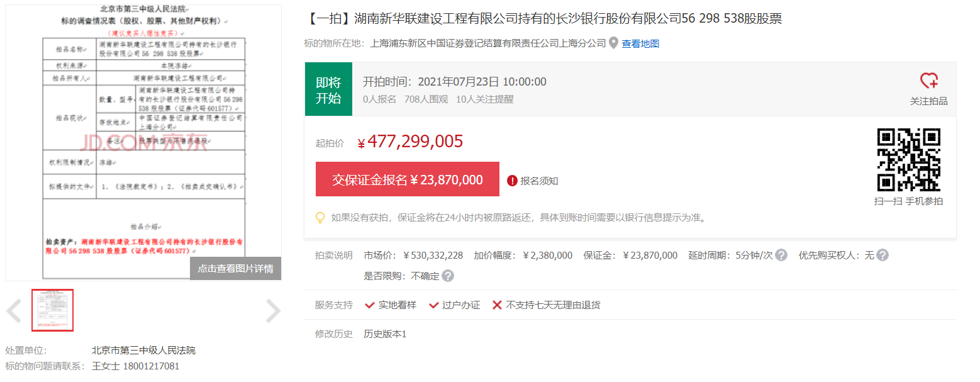Viewport: 980px width, 382px height.
Task: Open the 查看地图 map link
Action: pos(640,43)
